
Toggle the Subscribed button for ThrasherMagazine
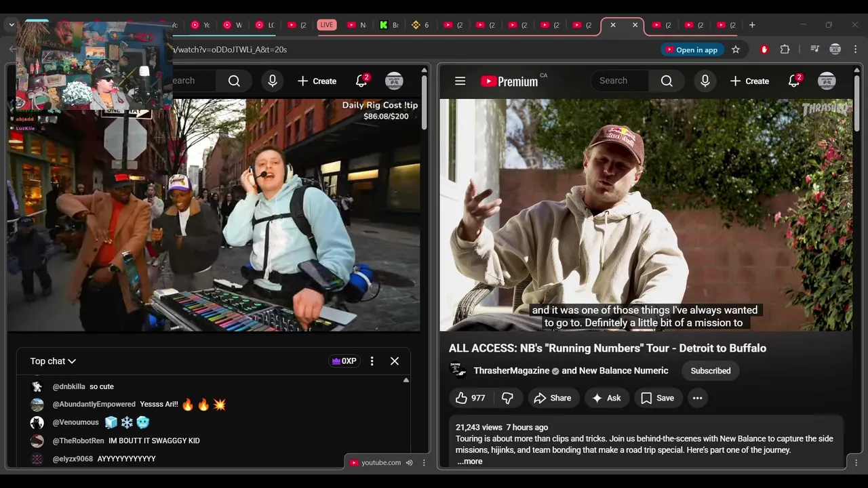click(711, 371)
